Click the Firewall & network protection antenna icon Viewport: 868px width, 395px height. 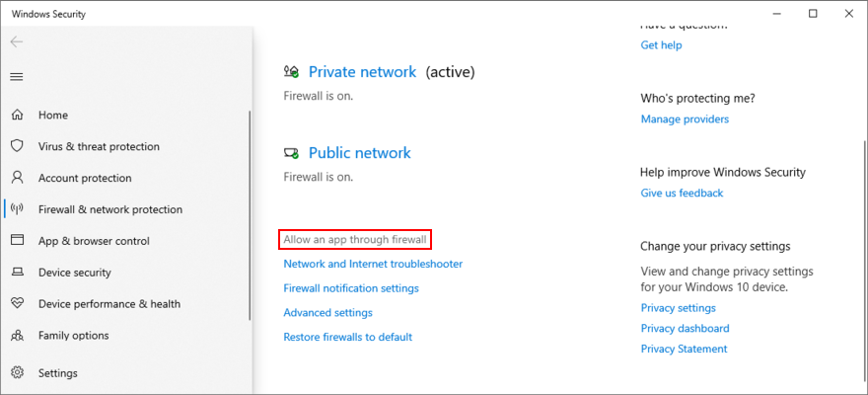coord(17,209)
